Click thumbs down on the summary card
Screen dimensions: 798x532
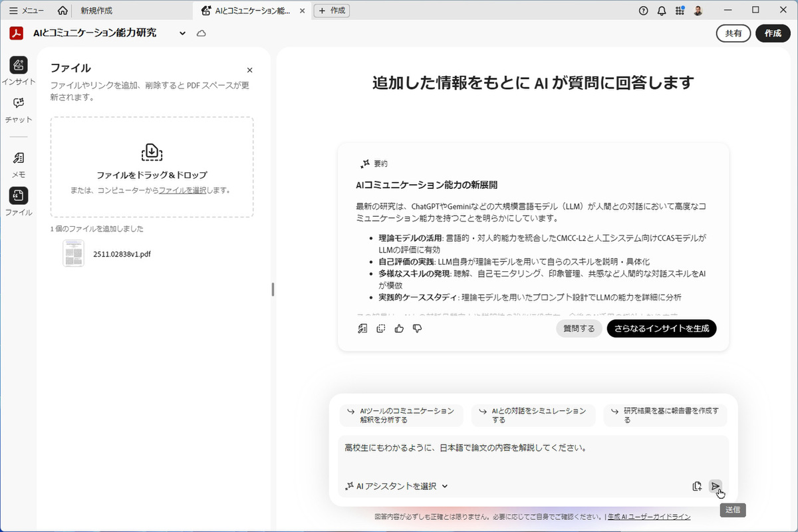click(x=418, y=329)
